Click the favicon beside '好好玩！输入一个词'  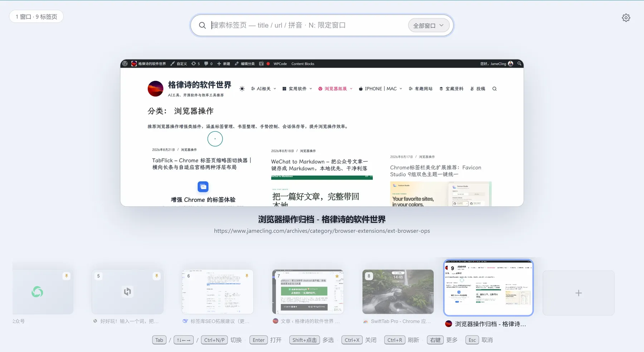pos(95,321)
